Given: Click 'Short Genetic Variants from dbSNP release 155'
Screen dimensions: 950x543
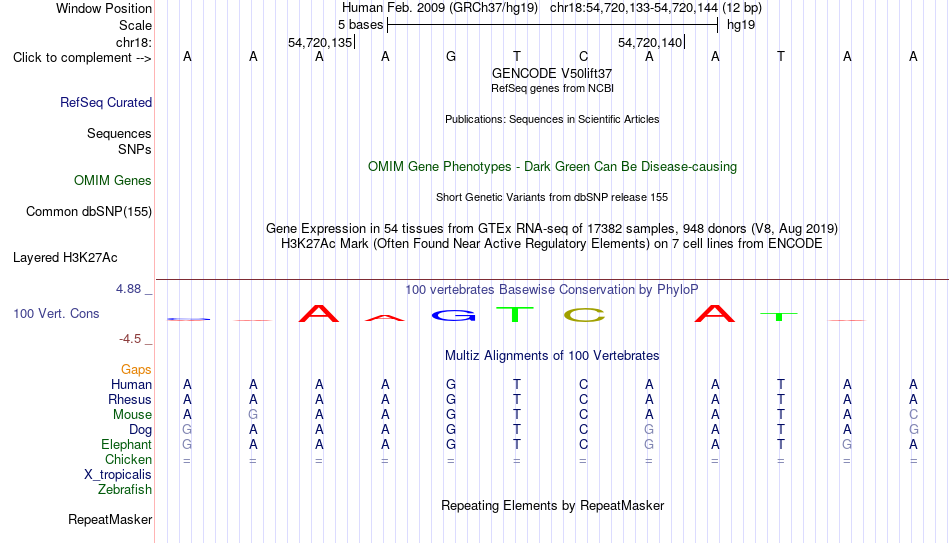Looking at the screenshot, I should tap(552, 198).
